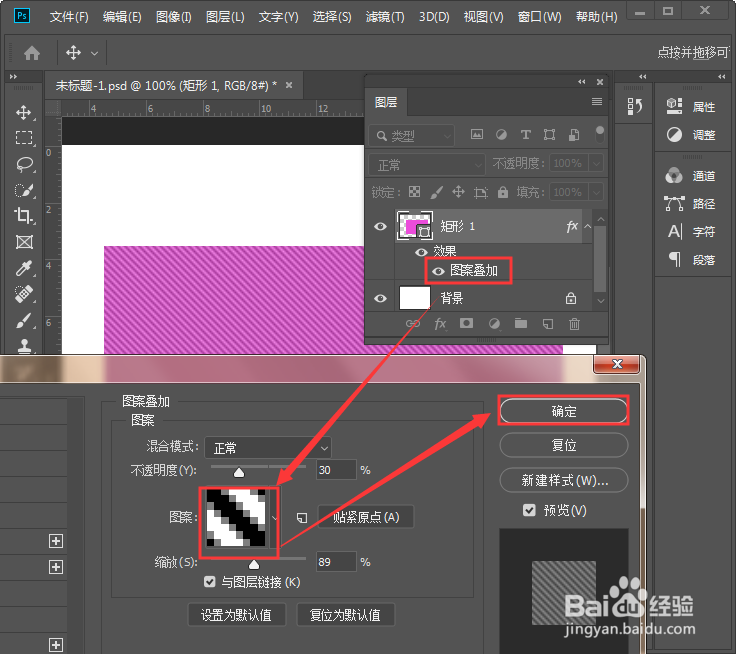Click prevent artboard auto-nesting lock icon

click(x=481, y=192)
